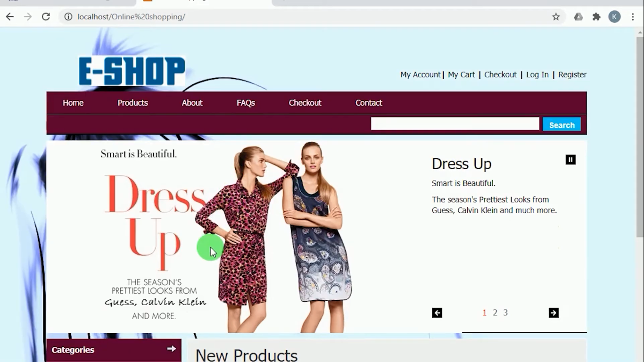Select Checkout in the maroon navigation bar

(305, 103)
